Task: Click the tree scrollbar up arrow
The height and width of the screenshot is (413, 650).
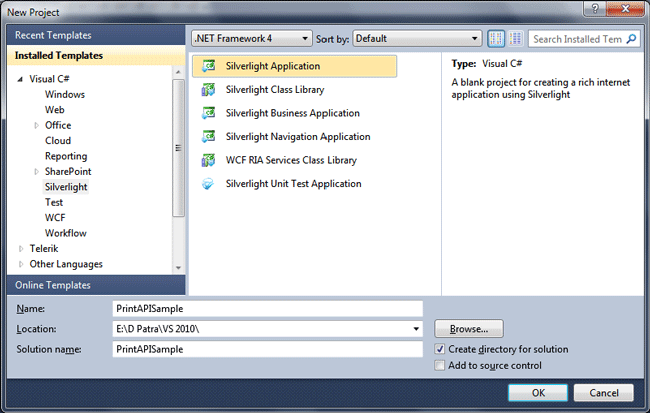Action: pyautogui.click(x=178, y=72)
